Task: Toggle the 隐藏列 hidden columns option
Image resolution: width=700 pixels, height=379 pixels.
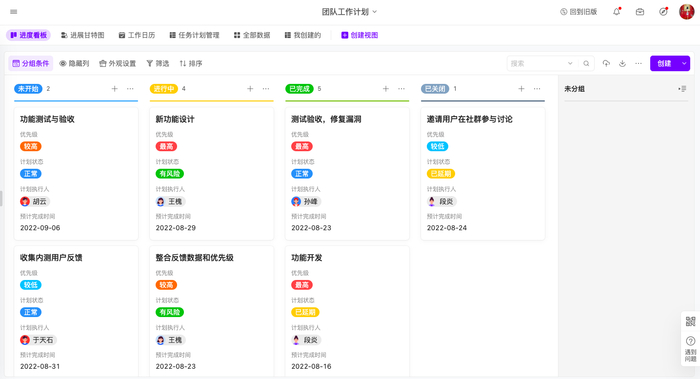Action: click(x=74, y=63)
